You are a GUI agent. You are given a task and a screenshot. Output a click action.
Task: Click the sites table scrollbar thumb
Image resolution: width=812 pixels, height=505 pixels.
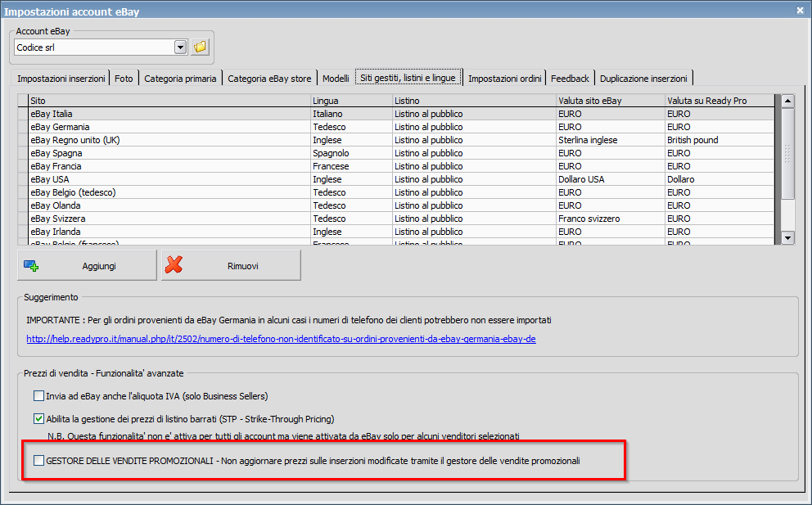787,153
